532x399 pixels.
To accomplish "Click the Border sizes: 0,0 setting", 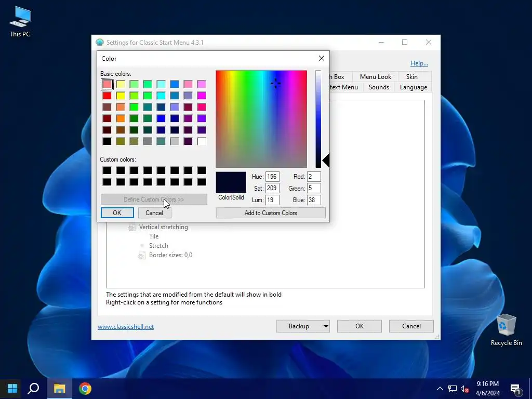I will pyautogui.click(x=170, y=255).
